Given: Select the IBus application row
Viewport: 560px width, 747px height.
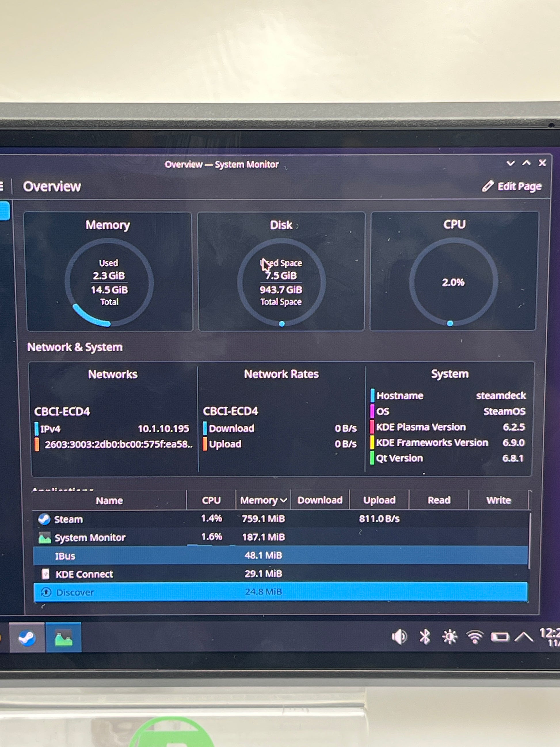Looking at the screenshot, I should pyautogui.click(x=65, y=556).
